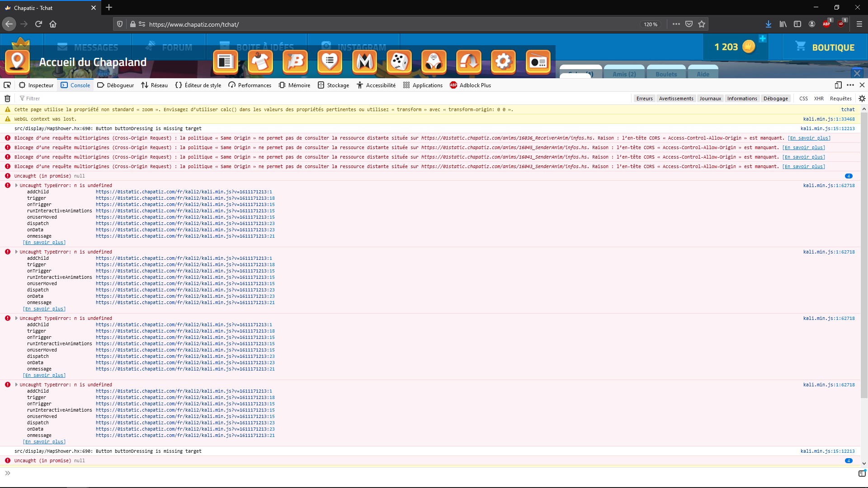Save page to Pocket icon
The width and height of the screenshot is (868, 488).
tap(689, 24)
